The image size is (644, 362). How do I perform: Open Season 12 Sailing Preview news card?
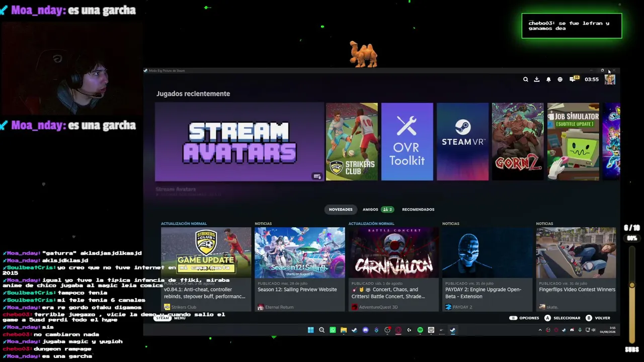[x=300, y=269]
